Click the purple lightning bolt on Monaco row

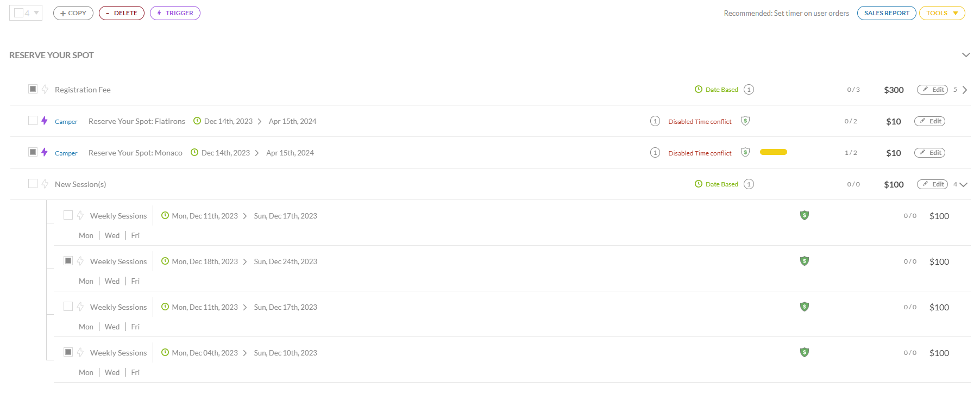pos(45,152)
